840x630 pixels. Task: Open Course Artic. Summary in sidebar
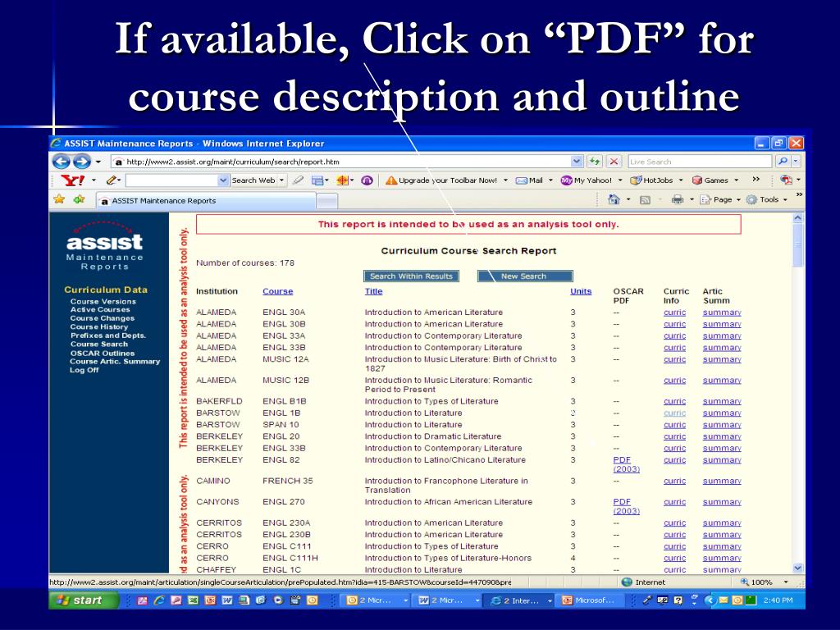(115, 362)
